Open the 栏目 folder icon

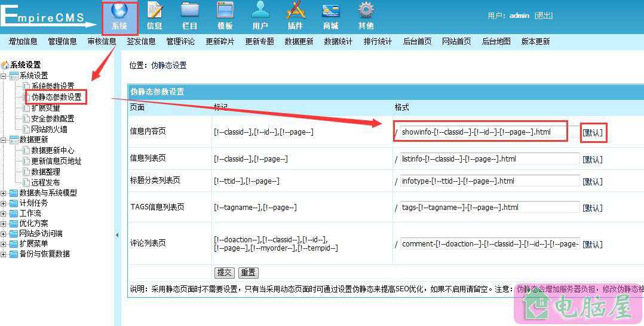click(190, 11)
